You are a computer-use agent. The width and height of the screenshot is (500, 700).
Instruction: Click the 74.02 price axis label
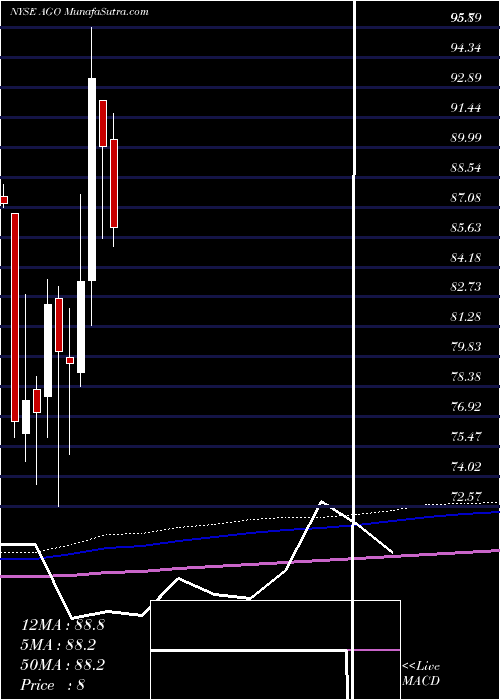(x=466, y=467)
